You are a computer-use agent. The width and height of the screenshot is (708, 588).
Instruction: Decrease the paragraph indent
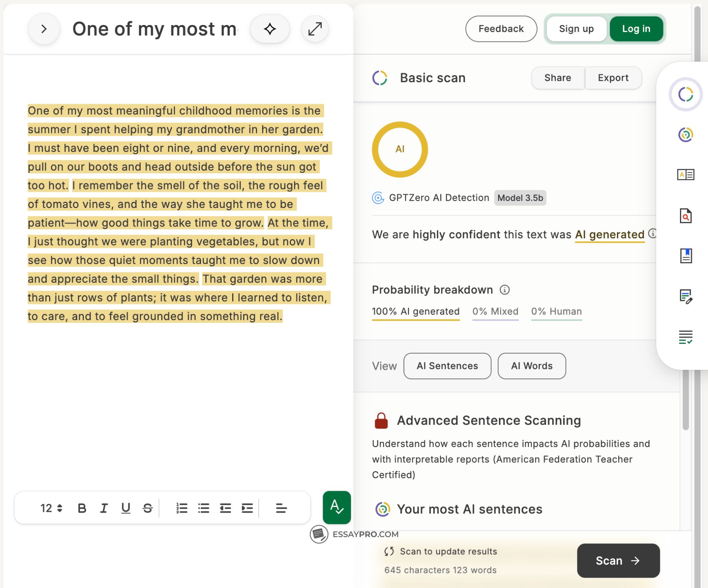(225, 508)
